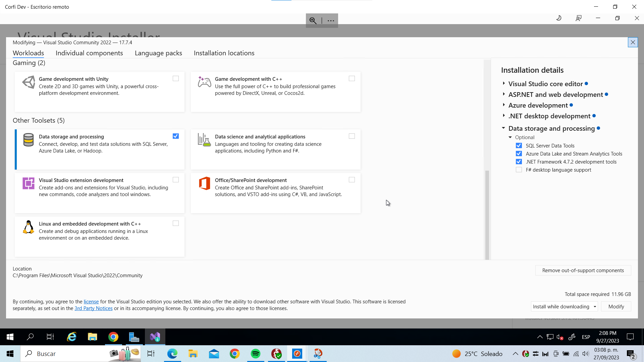644x362 pixels.
Task: Click Remove out-of-support components
Action: pyautogui.click(x=583, y=270)
